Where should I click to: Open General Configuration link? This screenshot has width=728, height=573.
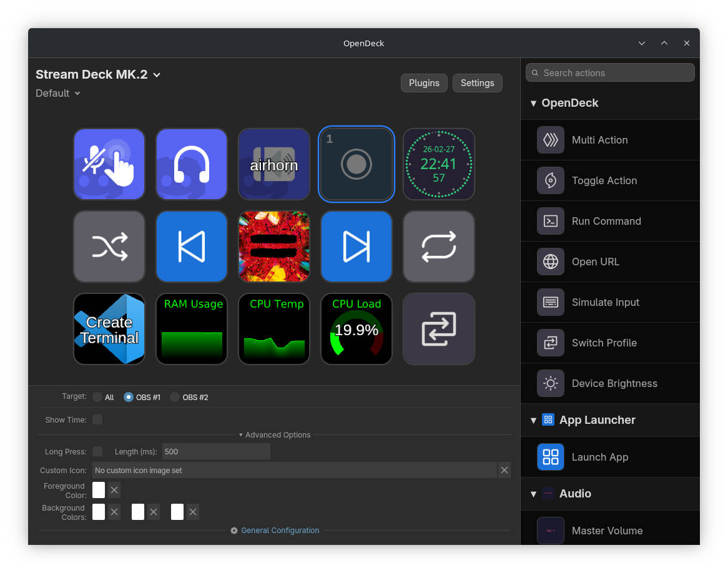tap(280, 531)
